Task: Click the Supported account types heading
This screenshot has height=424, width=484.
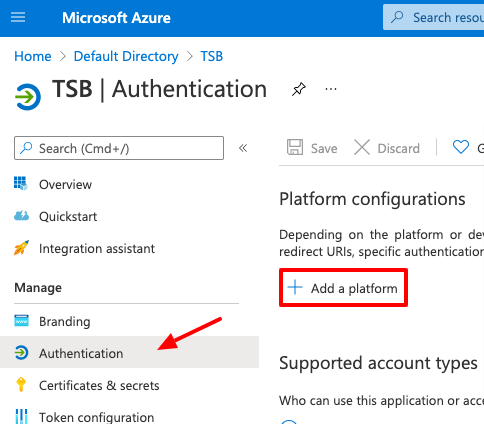Action: tap(378, 363)
